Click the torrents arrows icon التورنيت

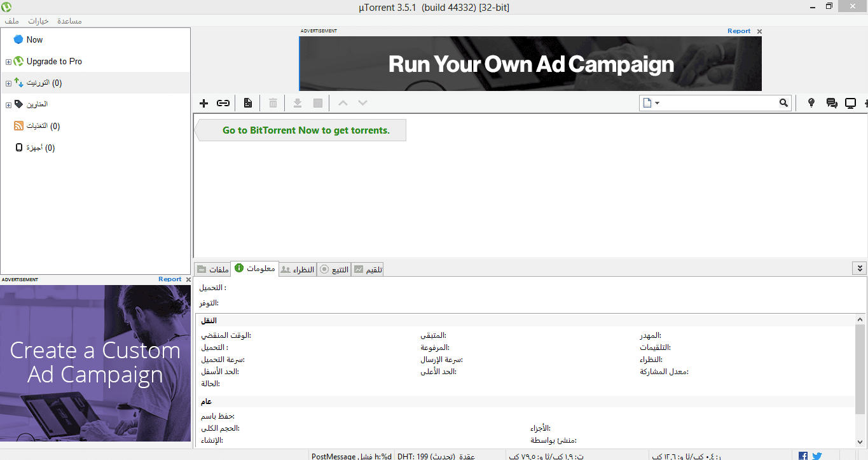(x=18, y=83)
